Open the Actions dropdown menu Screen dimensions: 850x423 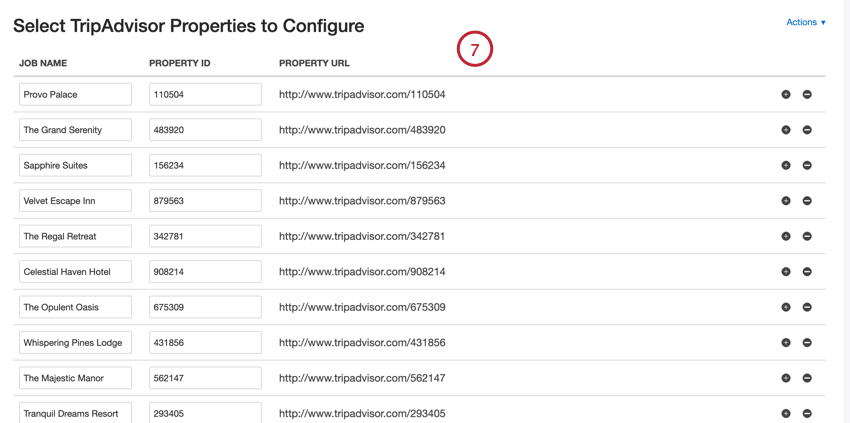pyautogui.click(x=805, y=22)
